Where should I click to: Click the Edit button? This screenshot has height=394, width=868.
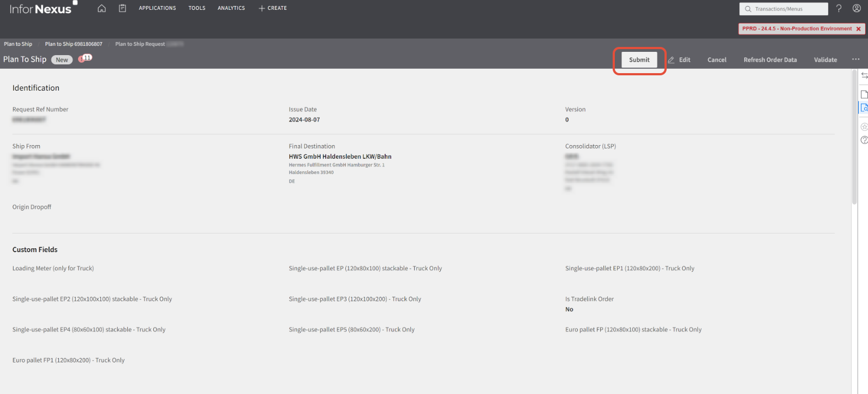click(679, 60)
